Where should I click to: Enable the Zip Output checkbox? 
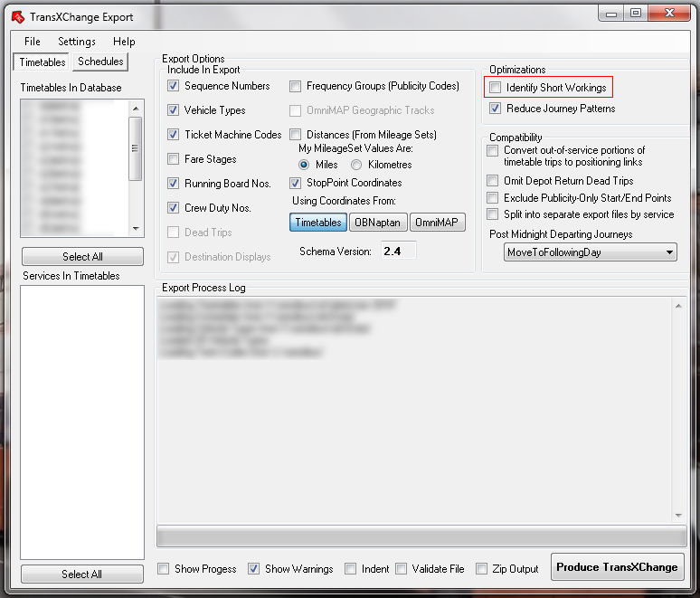click(481, 568)
